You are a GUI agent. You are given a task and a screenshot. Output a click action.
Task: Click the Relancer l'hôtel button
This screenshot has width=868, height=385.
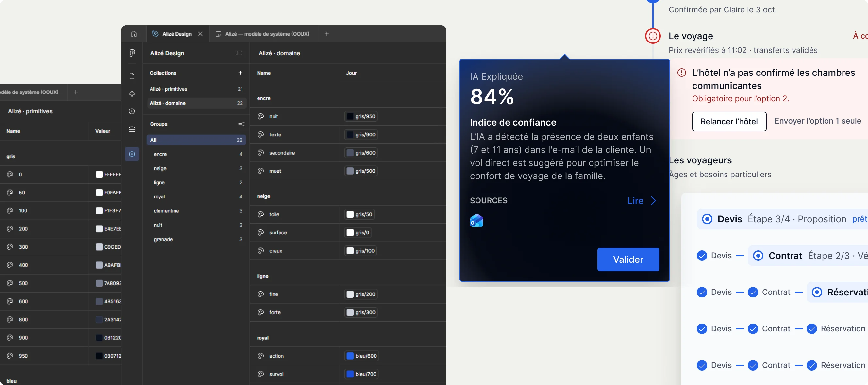click(729, 121)
